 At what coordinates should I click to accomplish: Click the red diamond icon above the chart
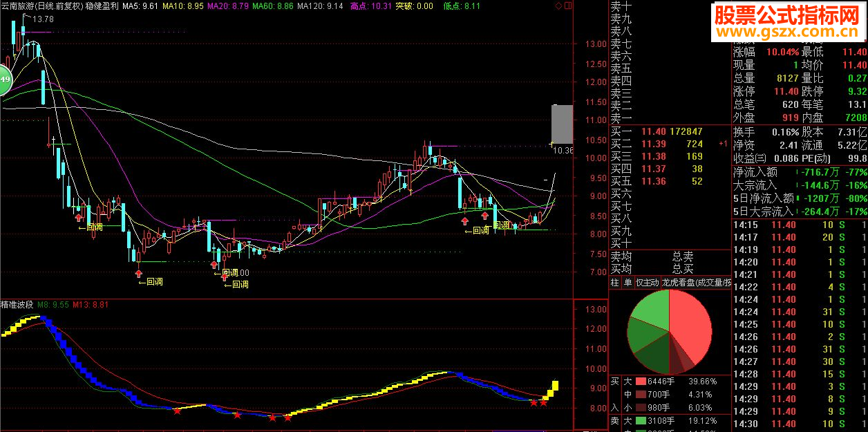coord(558,6)
